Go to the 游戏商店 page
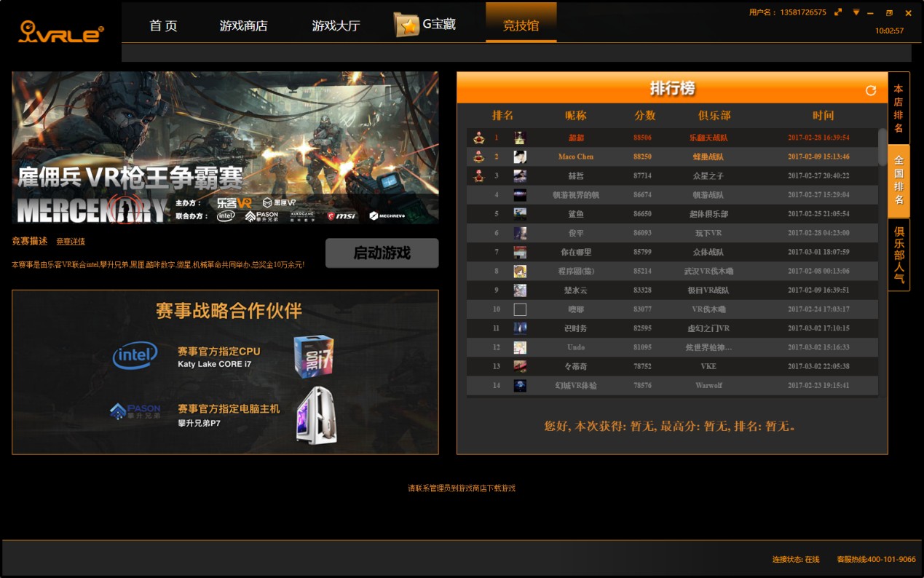The height and width of the screenshot is (578, 924). (243, 25)
